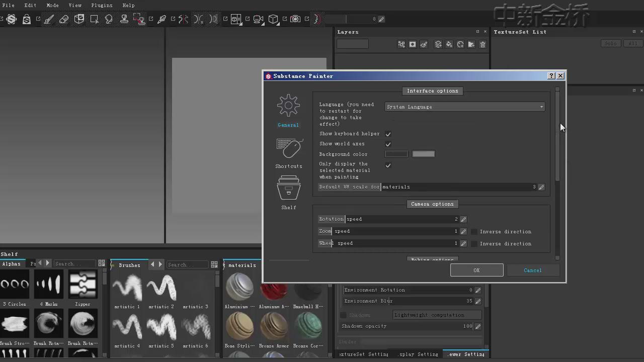This screenshot has width=644, height=362.
Task: Open the View menu
Action: [x=75, y=5]
